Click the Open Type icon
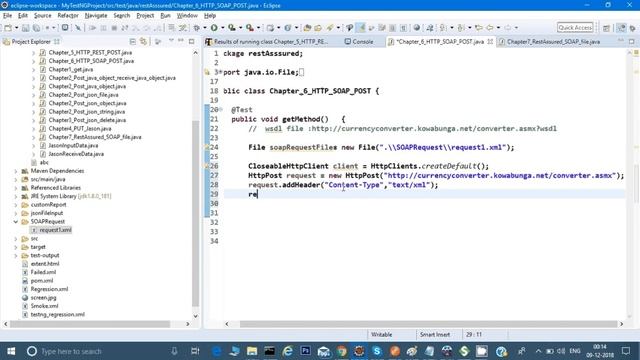 click(307, 28)
